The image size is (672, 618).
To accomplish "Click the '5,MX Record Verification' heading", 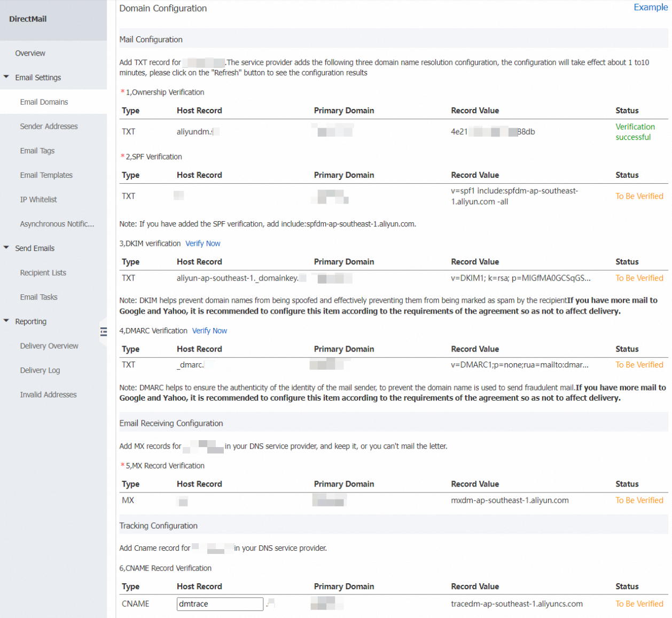I will click(x=165, y=466).
